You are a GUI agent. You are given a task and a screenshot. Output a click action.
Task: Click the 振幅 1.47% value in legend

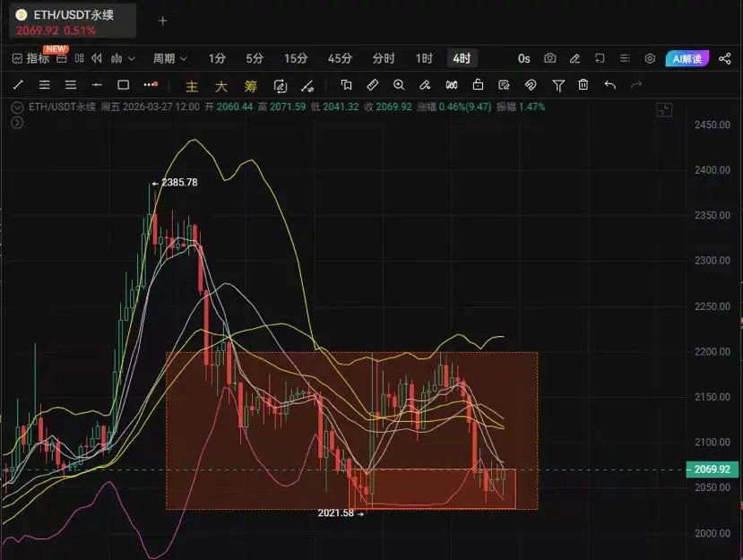click(x=521, y=108)
